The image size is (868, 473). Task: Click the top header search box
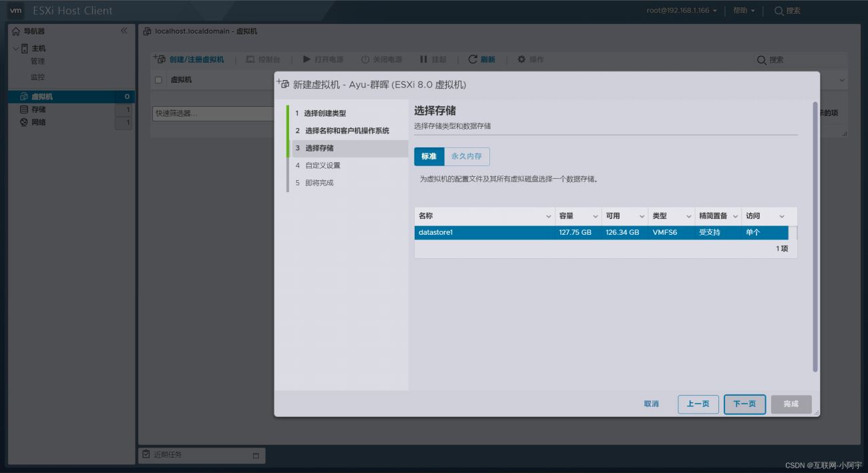click(x=788, y=11)
